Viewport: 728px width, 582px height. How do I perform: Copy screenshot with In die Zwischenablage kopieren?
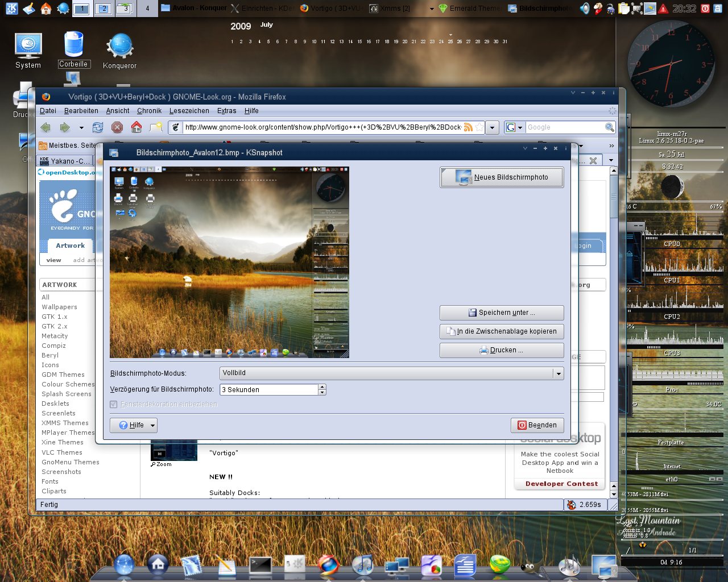coord(502,331)
